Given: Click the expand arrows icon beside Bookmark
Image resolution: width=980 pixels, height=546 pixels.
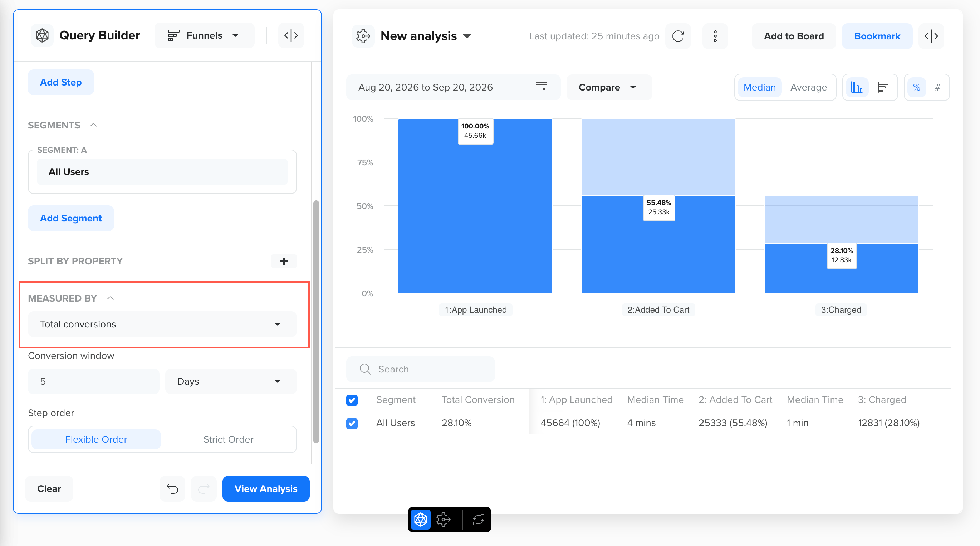Looking at the screenshot, I should [931, 36].
